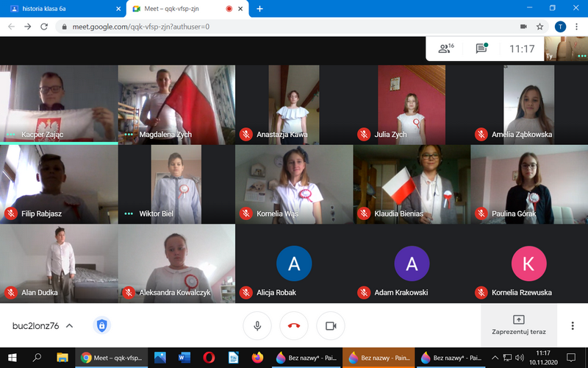588x368 pixels.
Task: Open the Chrome profile avatar menu
Action: 559,26
